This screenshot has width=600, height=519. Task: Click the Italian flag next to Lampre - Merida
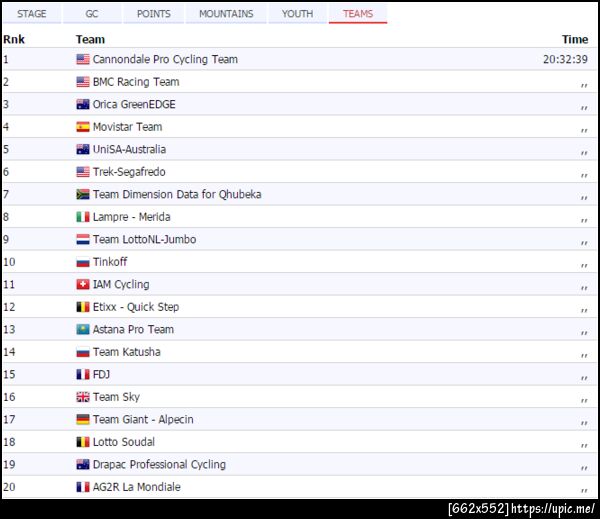point(83,217)
